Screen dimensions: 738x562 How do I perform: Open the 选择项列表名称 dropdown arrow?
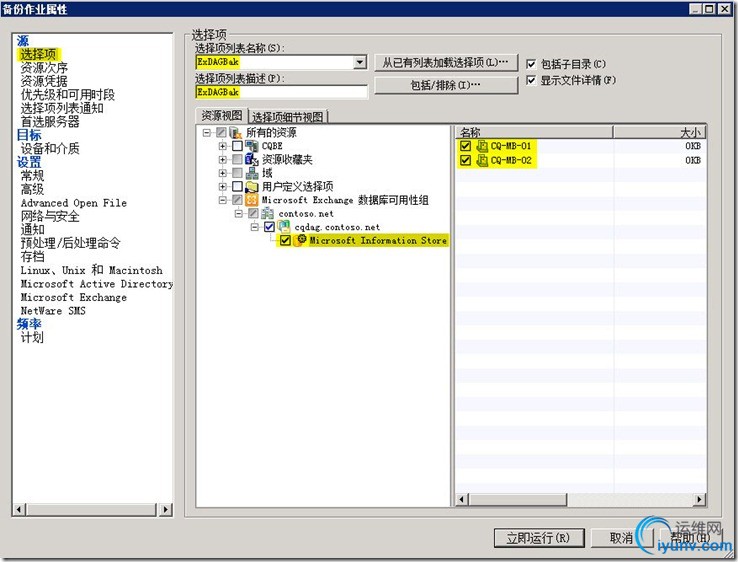click(x=360, y=62)
